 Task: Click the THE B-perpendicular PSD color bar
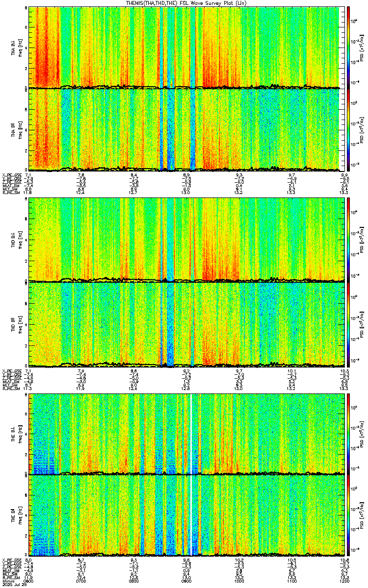coord(349,433)
